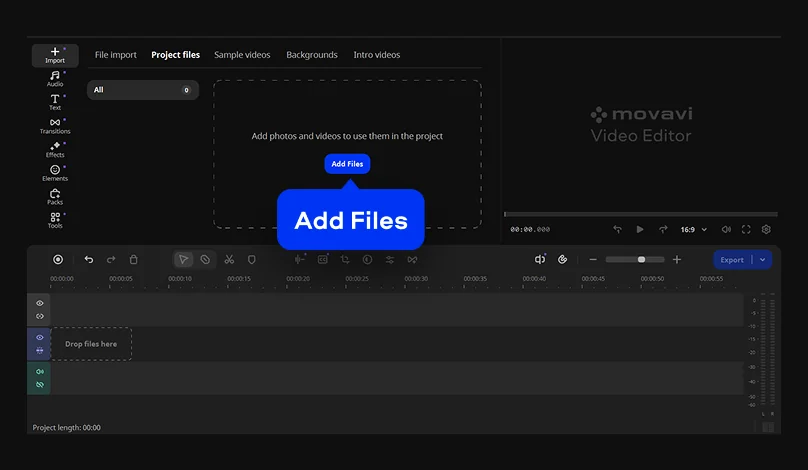Mute the audio track speaker toggle
Image resolution: width=808 pixels, height=470 pixels.
[x=40, y=372]
